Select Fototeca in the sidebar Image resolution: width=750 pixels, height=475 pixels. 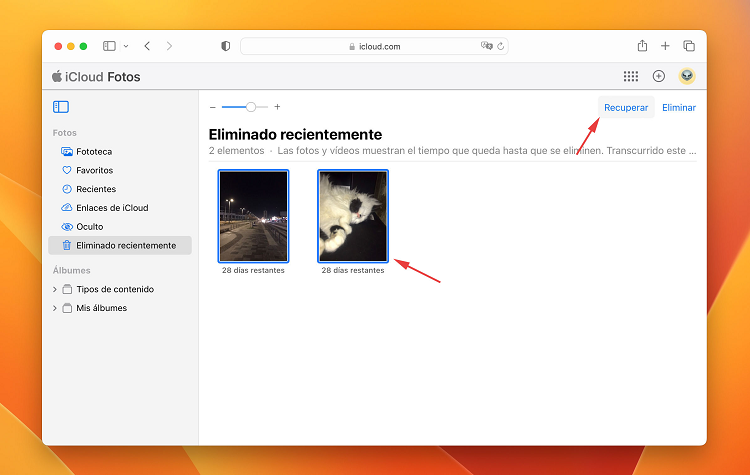click(x=94, y=152)
